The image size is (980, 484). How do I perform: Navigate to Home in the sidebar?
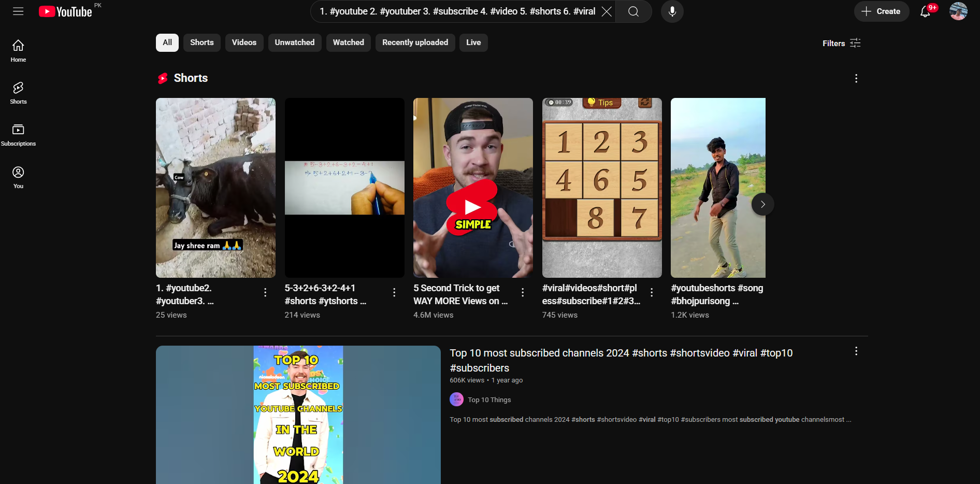[18, 50]
